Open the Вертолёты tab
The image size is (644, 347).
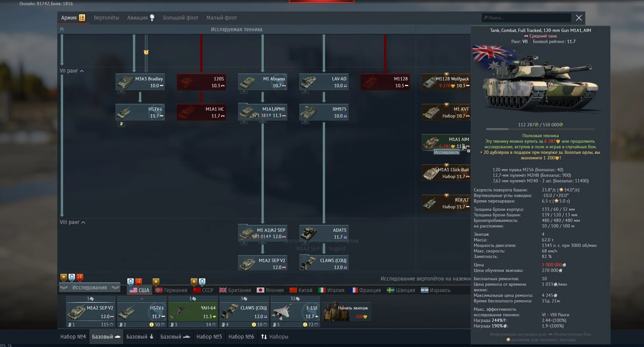tap(106, 18)
